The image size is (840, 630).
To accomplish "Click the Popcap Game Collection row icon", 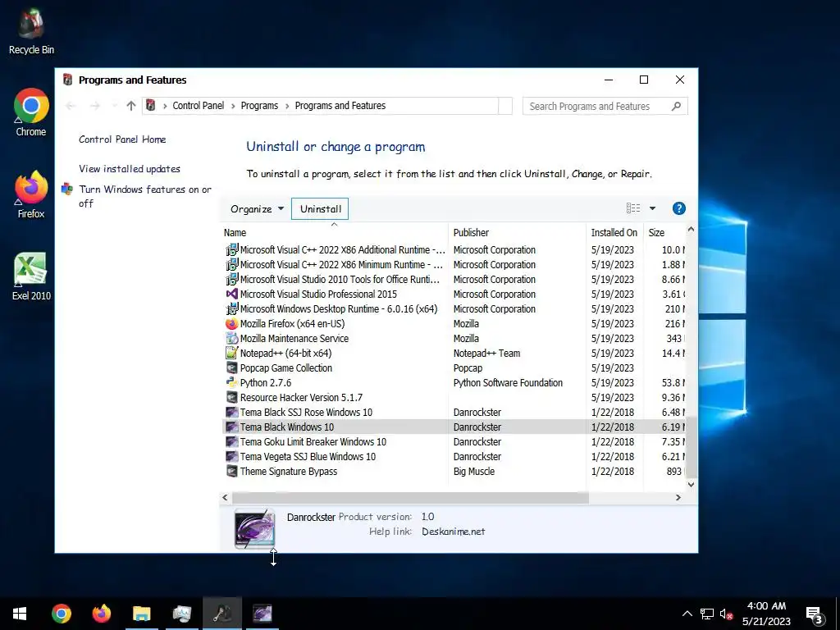I will (x=231, y=368).
